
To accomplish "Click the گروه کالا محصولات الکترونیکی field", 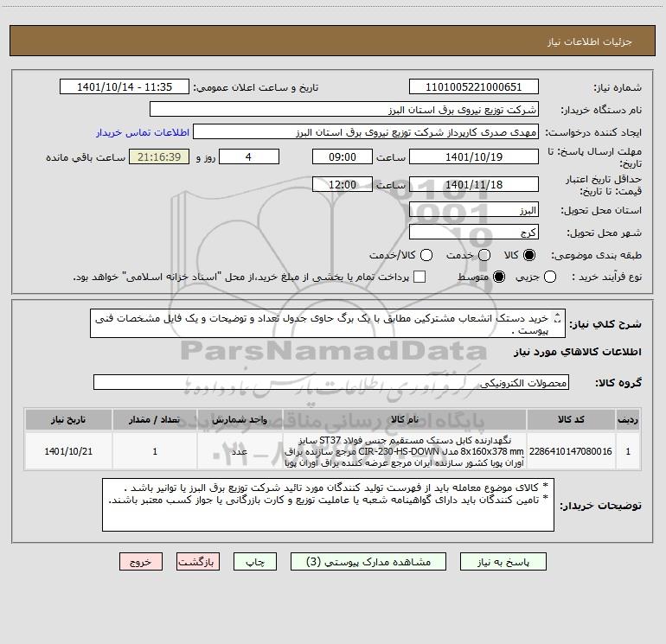I will pos(331,382).
